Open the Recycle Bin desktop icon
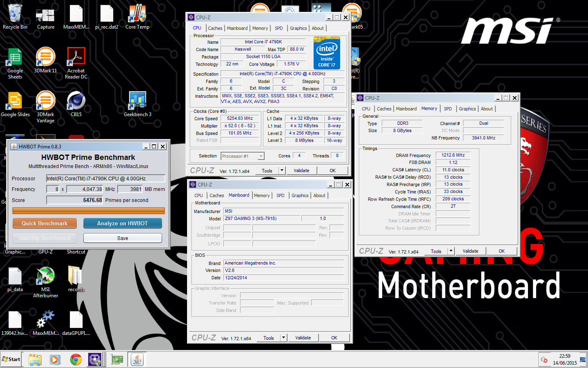Viewport: 588px width, 368px height. [15, 17]
